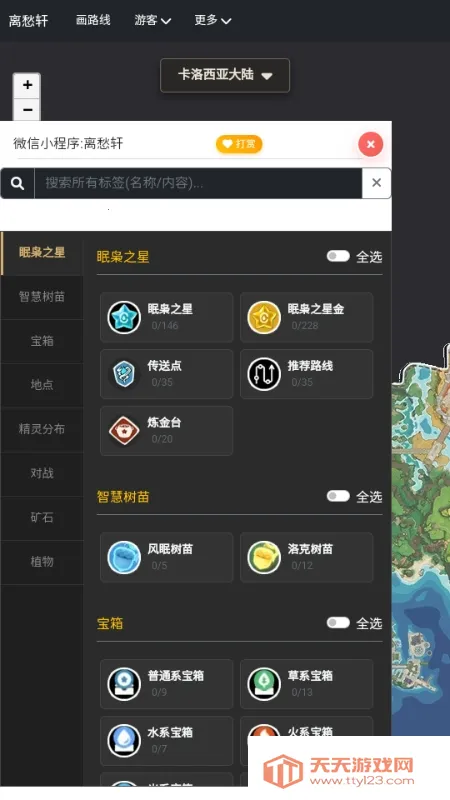
Task: Toggle 全选 for 眠枭之星 section
Action: click(338, 256)
